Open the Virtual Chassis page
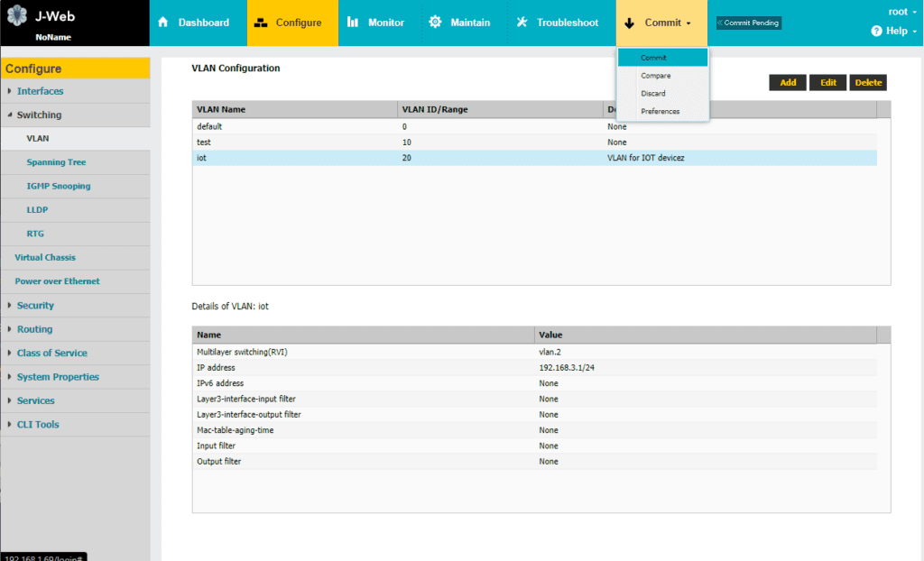Screen dimensions: 924x561 pos(76,258)
